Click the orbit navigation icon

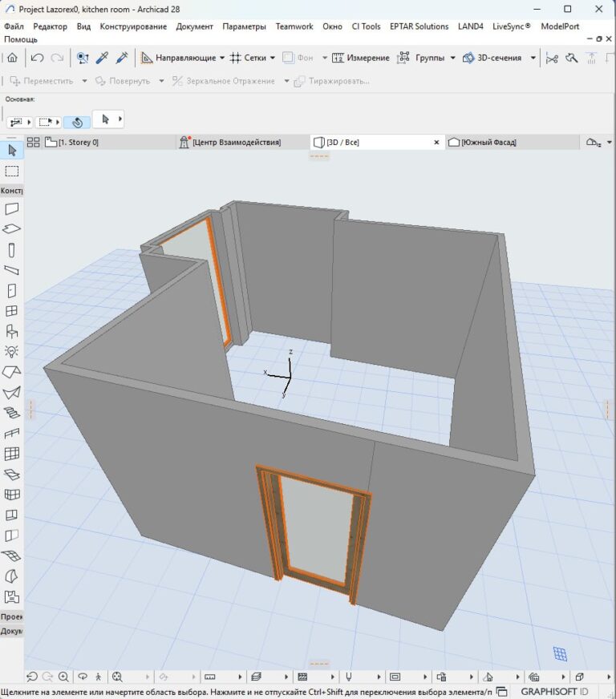point(83,677)
